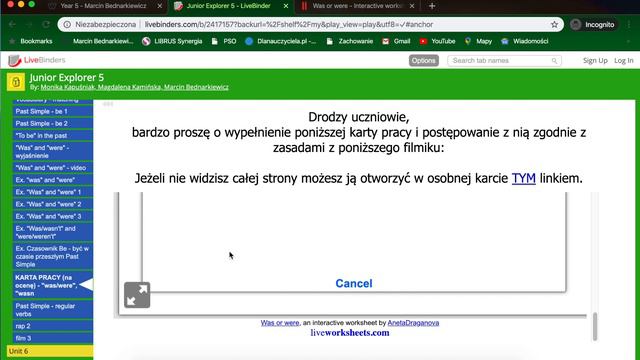Screen dimensions: 640x360
Task: Select the Unit 6 yellow tab
Action: coord(50,351)
